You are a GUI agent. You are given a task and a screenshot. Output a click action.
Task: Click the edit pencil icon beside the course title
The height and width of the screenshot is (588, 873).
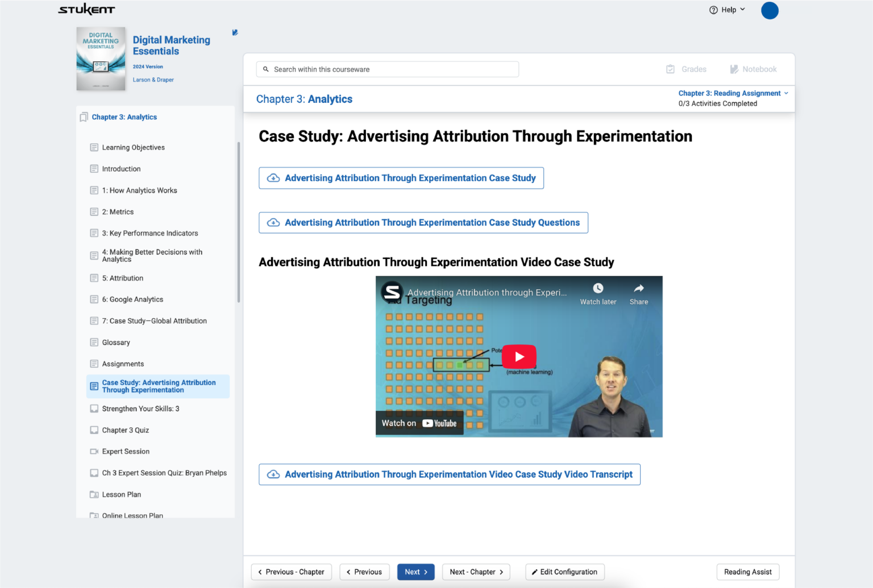pyautogui.click(x=235, y=32)
